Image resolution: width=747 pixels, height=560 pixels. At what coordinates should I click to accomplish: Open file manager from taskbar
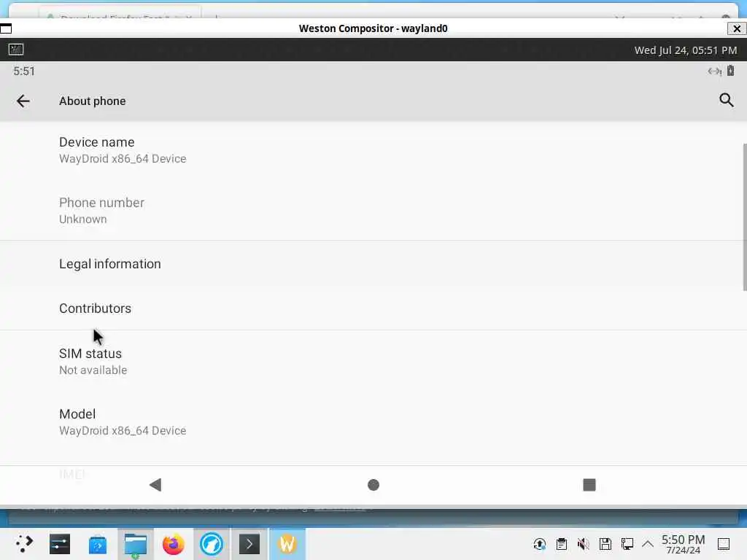(136, 544)
